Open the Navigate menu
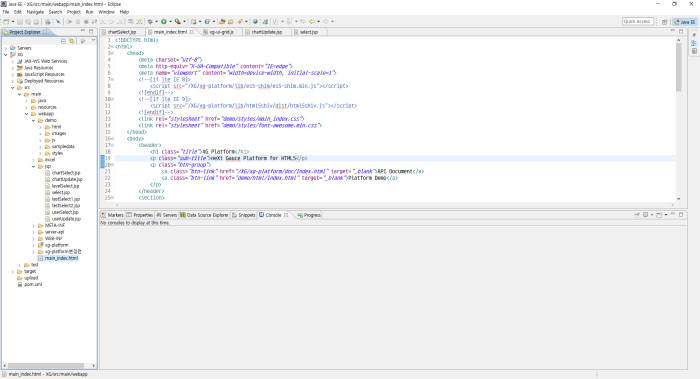This screenshot has width=700, height=379. pos(35,12)
